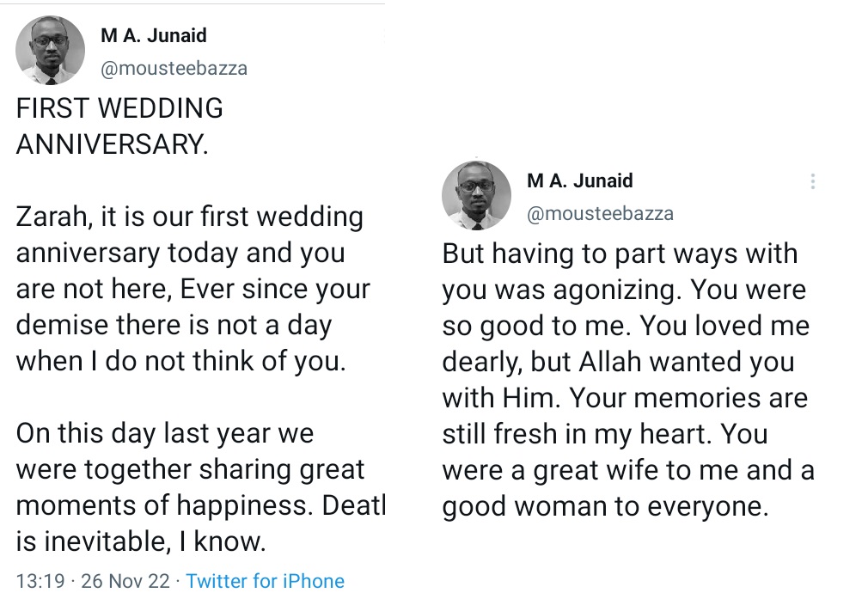Click the line "still fresh in my heart. You"
Image resolution: width=868 pixels, height=593 pixels.
[x=605, y=434]
